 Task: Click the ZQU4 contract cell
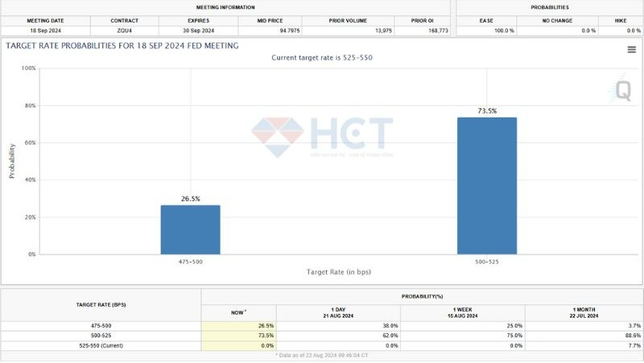[126, 30]
